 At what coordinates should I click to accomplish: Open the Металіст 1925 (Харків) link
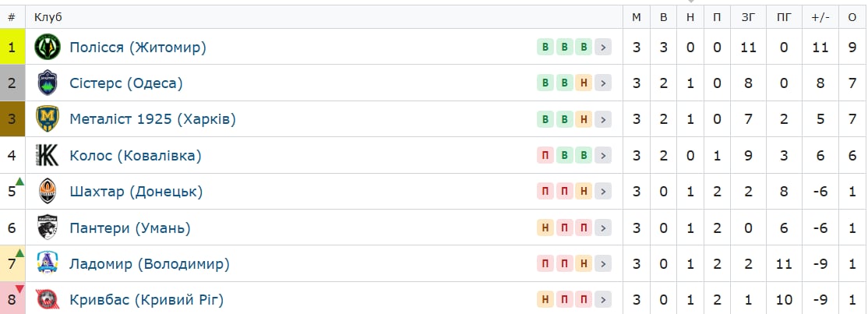pyautogui.click(x=153, y=120)
